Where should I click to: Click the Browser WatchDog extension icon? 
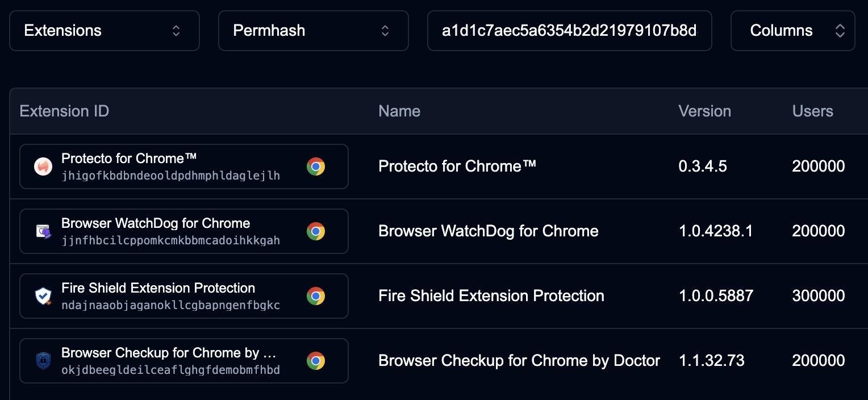[x=43, y=231]
